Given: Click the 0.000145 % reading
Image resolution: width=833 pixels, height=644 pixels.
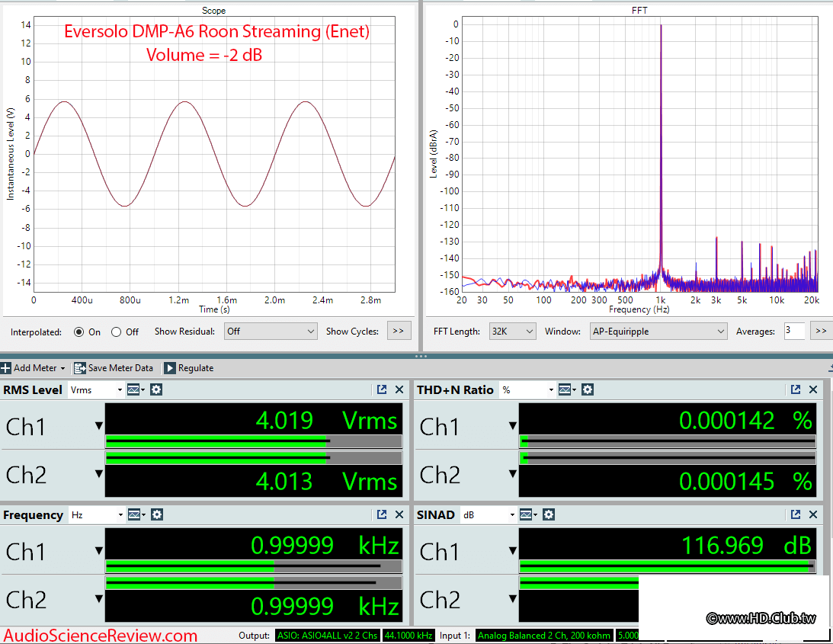Looking at the screenshot, I should (746, 482).
